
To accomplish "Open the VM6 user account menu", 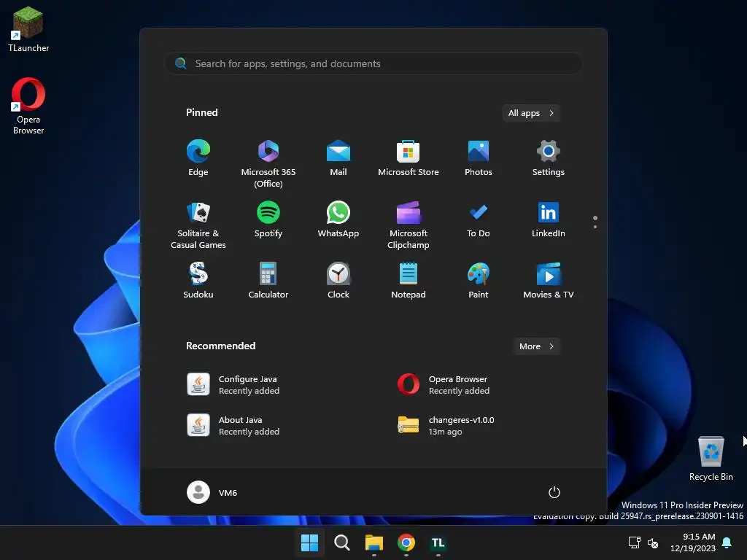I will tap(212, 492).
